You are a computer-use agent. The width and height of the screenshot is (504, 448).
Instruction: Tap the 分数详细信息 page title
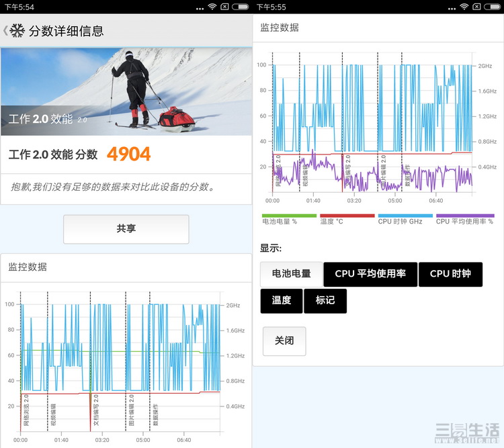[67, 31]
